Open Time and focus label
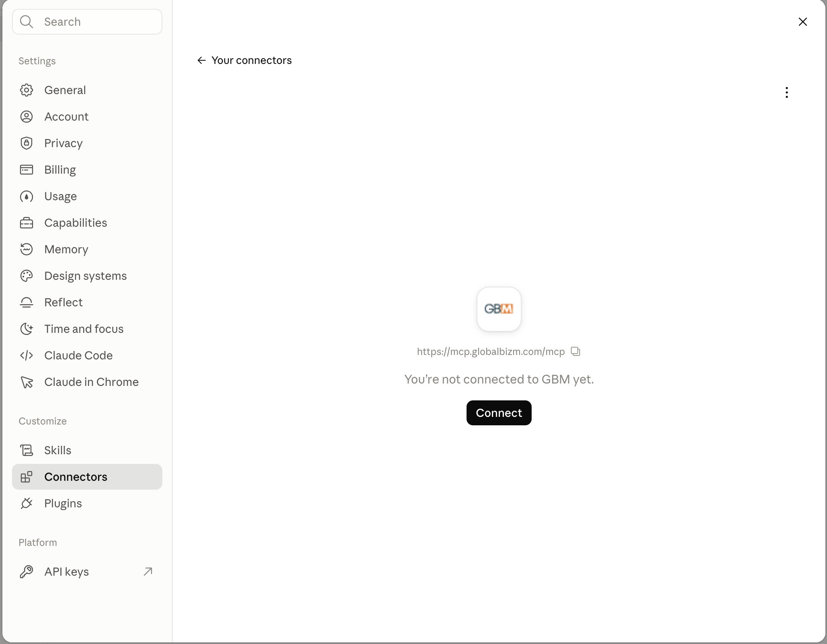Image resolution: width=827 pixels, height=644 pixels. [84, 329]
